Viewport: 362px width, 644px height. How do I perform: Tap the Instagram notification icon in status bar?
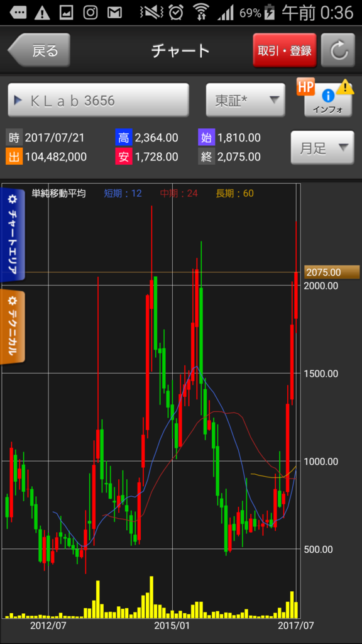coord(90,13)
